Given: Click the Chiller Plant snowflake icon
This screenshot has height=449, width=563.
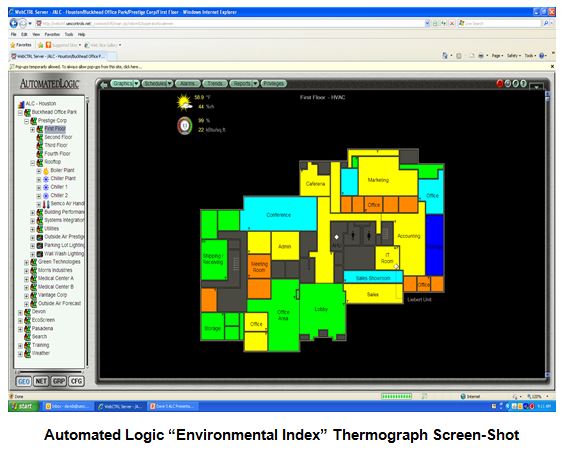Looking at the screenshot, I should [x=46, y=179].
